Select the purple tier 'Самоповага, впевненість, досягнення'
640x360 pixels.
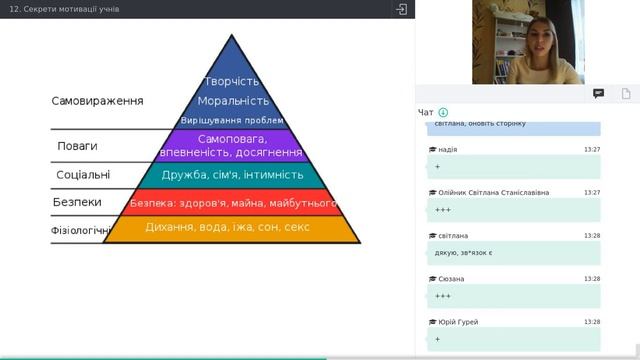coord(231,146)
